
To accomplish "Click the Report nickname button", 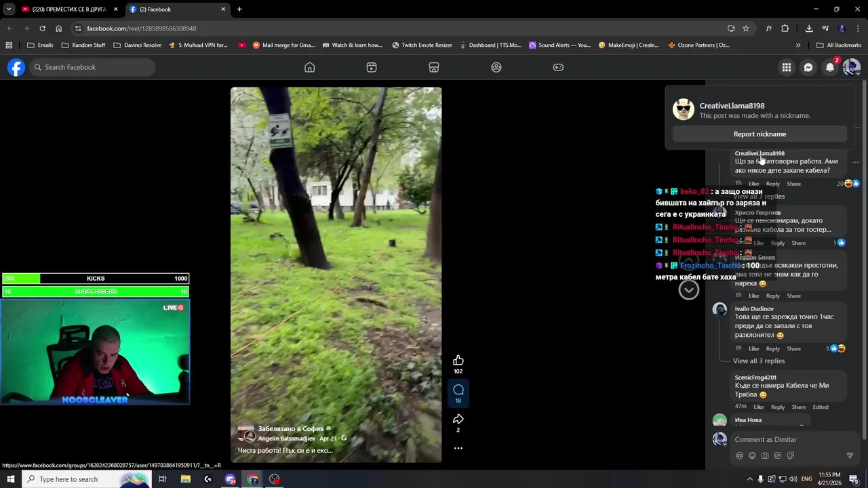I will 759,134.
